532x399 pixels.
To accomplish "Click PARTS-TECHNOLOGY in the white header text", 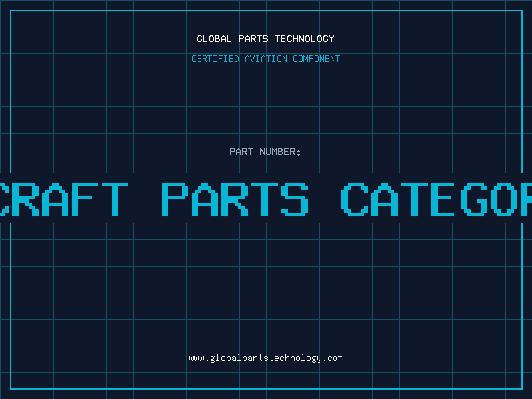I will point(287,39).
